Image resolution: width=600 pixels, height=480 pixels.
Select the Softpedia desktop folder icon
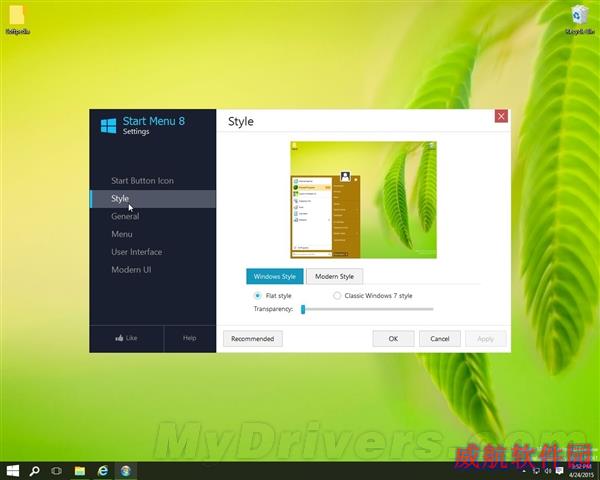pyautogui.click(x=17, y=20)
